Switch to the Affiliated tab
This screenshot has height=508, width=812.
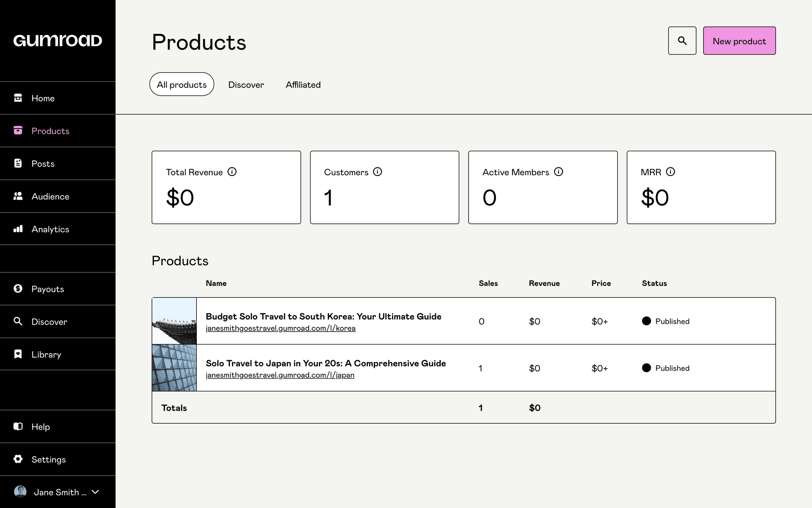pos(303,85)
